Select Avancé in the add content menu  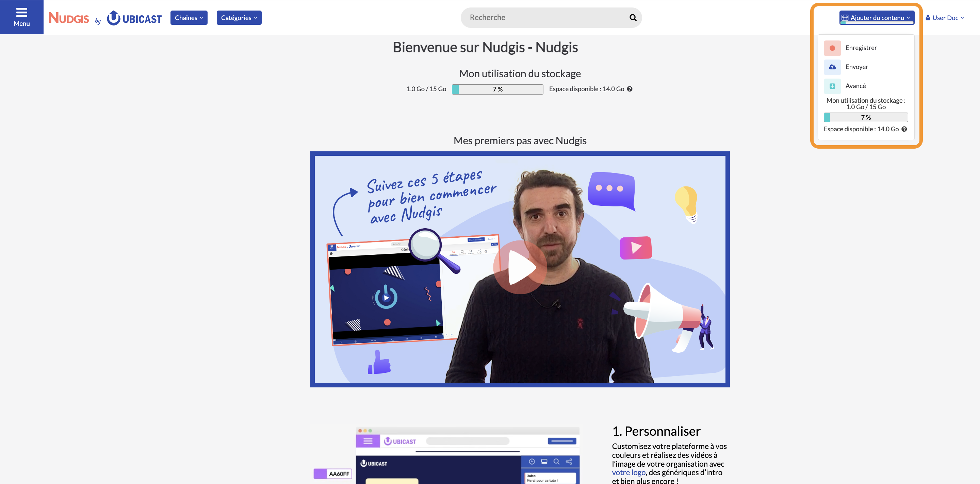pyautogui.click(x=866, y=86)
